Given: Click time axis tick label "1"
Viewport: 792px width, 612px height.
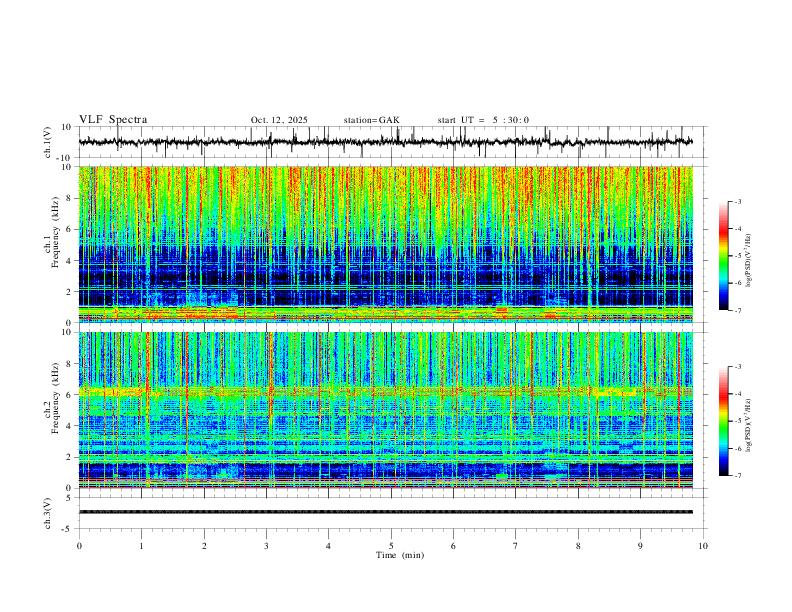Looking at the screenshot, I should click(x=141, y=546).
